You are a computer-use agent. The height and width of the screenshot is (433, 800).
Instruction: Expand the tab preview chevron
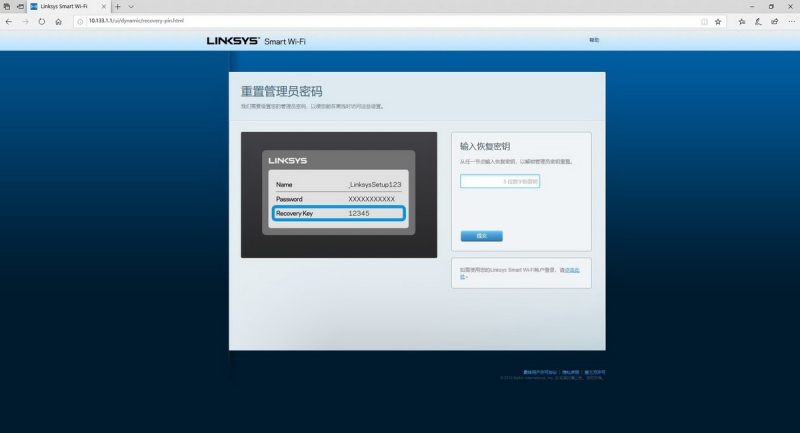coord(131,7)
